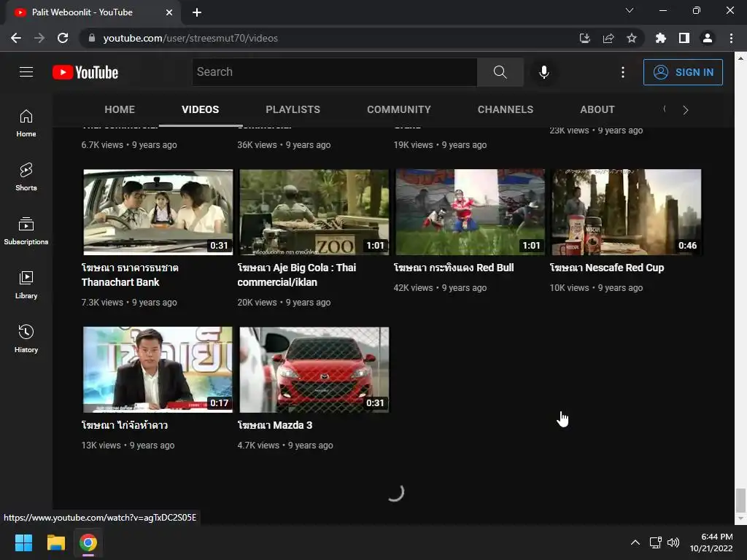Click Chrome icon in taskbar
The height and width of the screenshot is (560, 747).
pos(88,542)
